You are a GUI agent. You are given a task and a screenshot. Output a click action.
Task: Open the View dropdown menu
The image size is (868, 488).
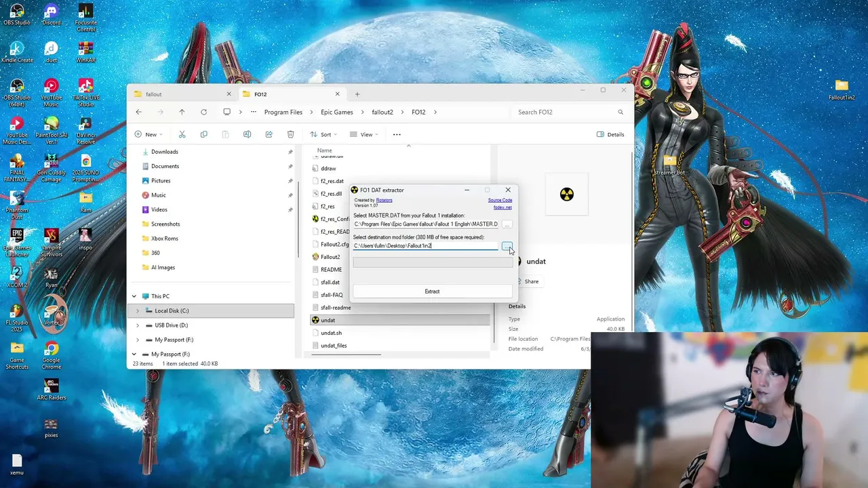tap(364, 134)
